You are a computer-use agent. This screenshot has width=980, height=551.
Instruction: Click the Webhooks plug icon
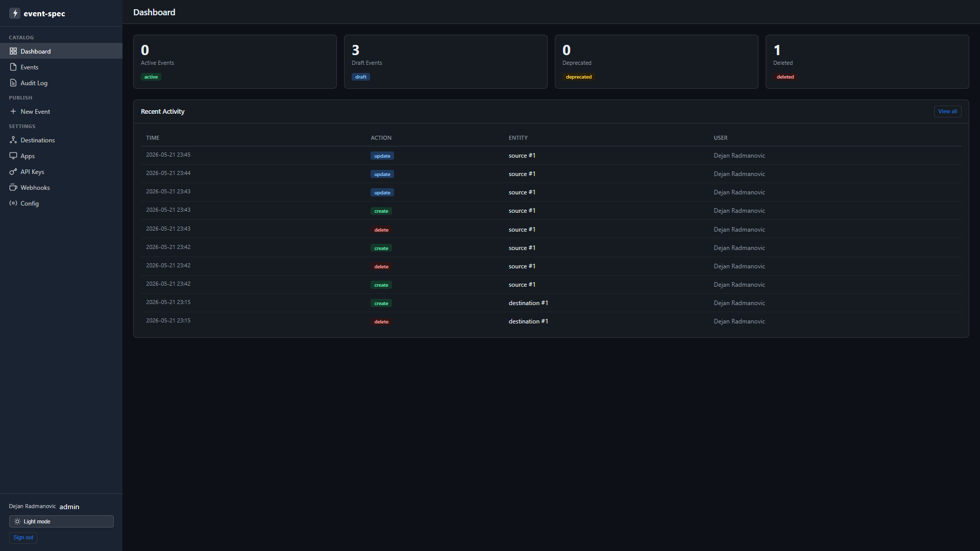click(13, 187)
